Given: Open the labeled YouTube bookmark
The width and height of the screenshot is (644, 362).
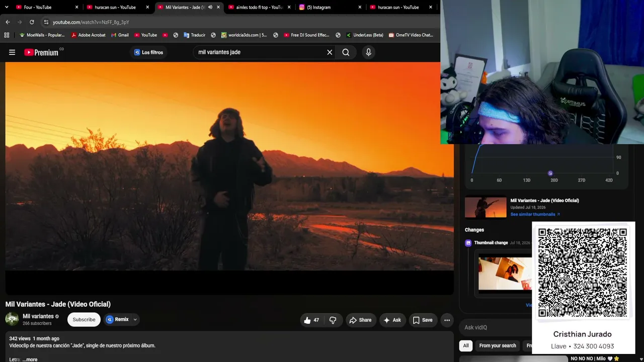Looking at the screenshot, I should pyautogui.click(x=145, y=35).
